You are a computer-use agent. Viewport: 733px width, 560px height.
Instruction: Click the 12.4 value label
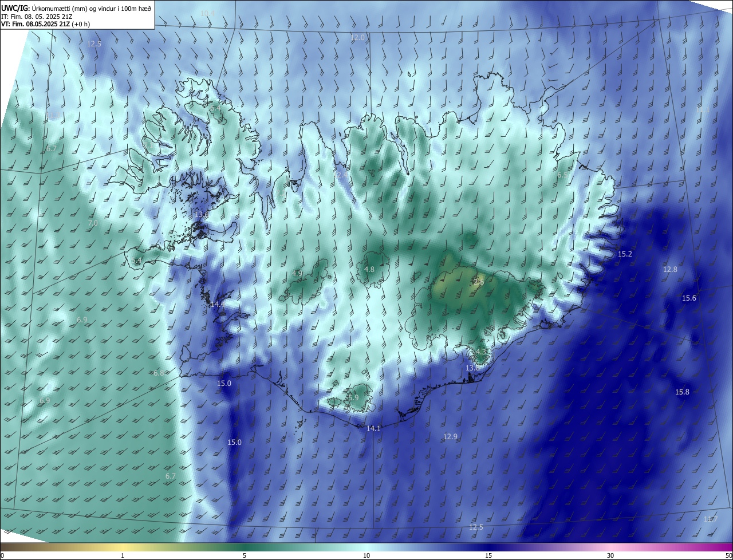pos(342,175)
